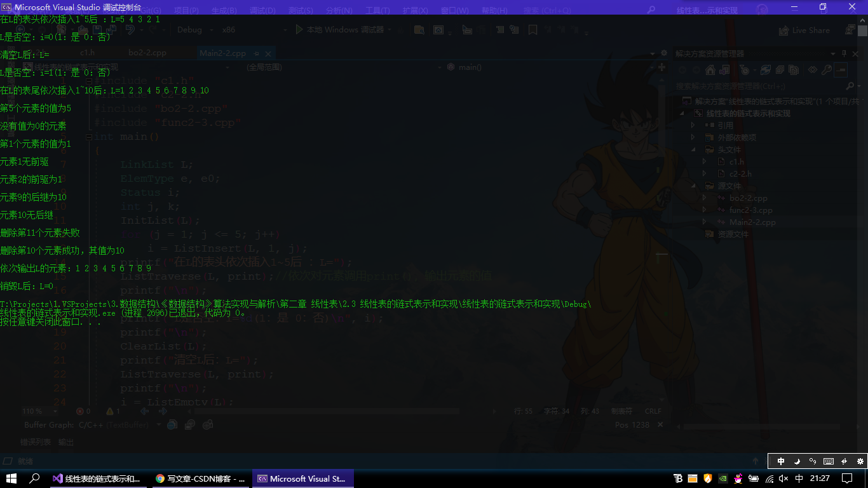868x488 pixels.
Task: Open 输出 tab at bottom
Action: tap(66, 442)
